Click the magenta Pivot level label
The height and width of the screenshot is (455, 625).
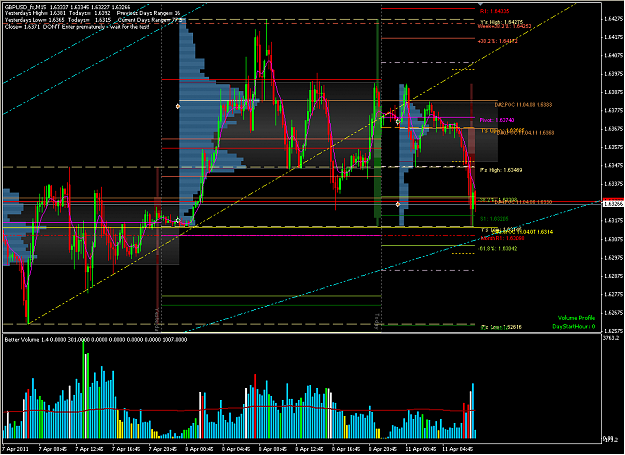click(x=497, y=120)
